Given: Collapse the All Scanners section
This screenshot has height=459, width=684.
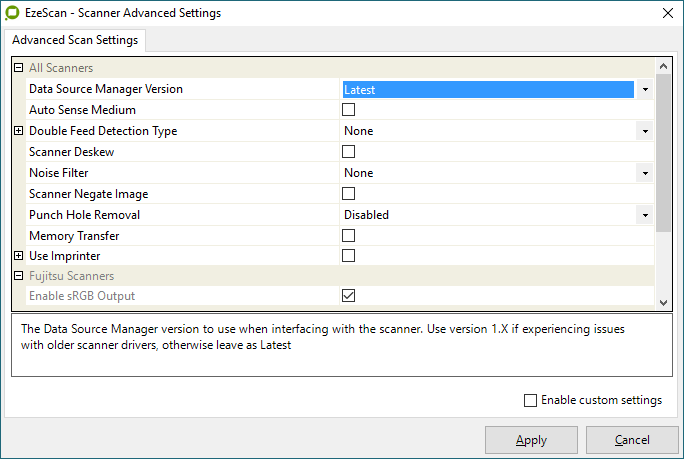Looking at the screenshot, I should [19, 68].
